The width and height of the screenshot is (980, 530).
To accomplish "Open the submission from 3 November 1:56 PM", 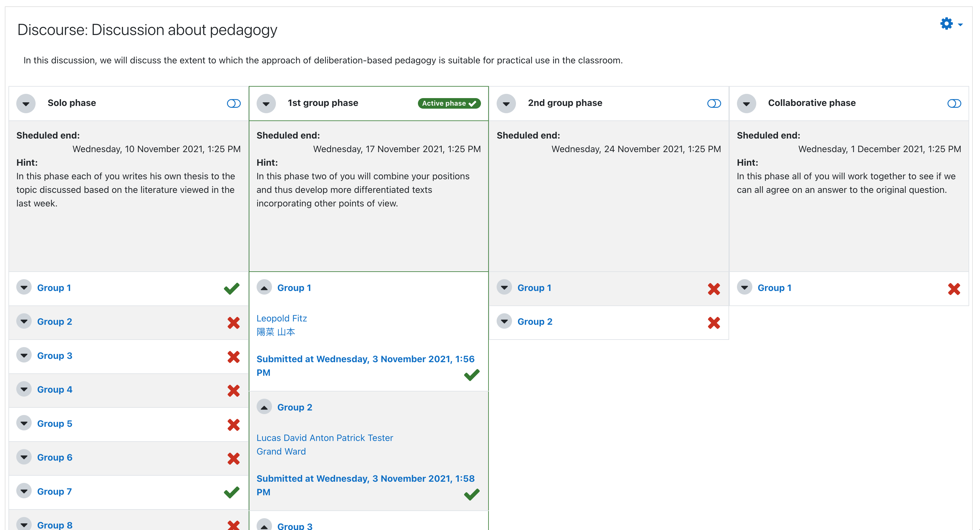I will 365,366.
